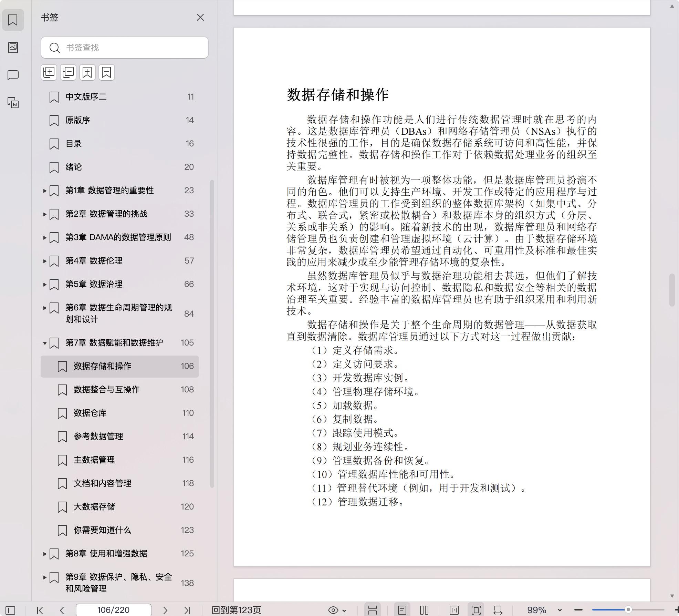The width and height of the screenshot is (679, 616).
Task: Toggle reading mode icon in status bar
Action: point(454,610)
